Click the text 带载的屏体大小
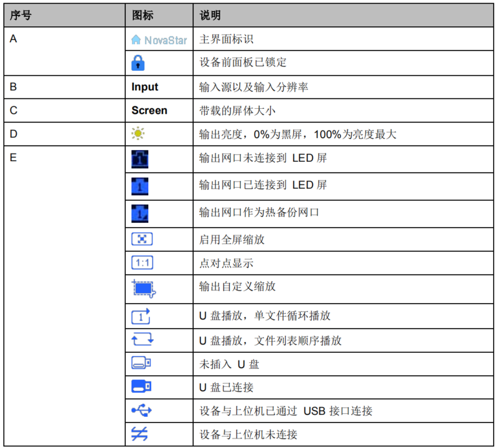Screen dimensions: 498x448 pos(237,111)
